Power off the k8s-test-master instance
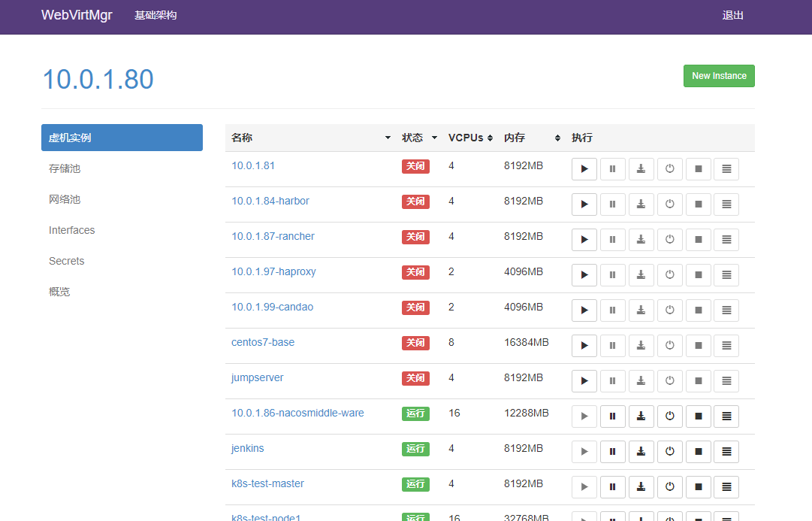This screenshot has height=521, width=812. coord(669,487)
